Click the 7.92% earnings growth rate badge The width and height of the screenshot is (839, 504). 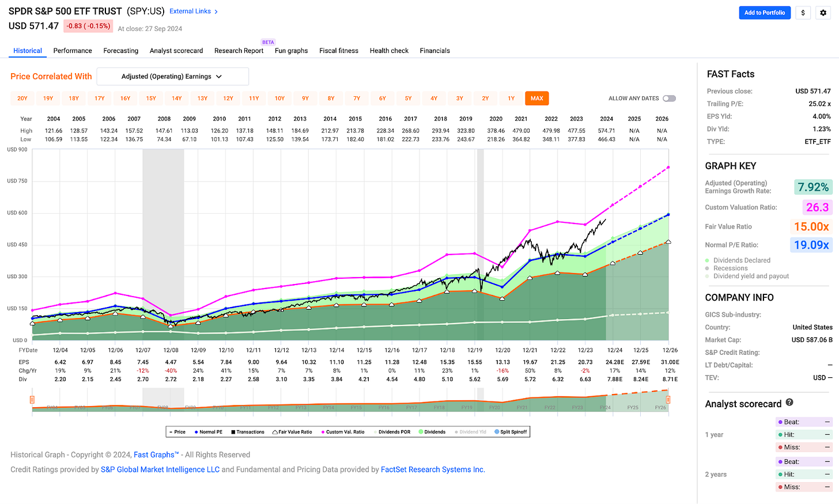point(813,187)
